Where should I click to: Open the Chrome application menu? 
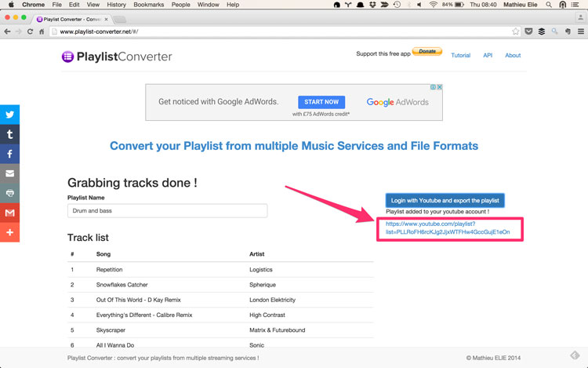click(34, 5)
